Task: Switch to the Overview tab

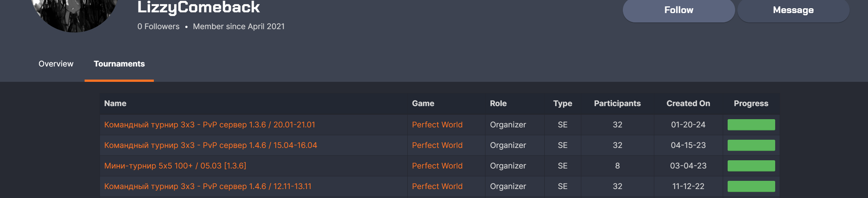Action: pyautogui.click(x=56, y=64)
